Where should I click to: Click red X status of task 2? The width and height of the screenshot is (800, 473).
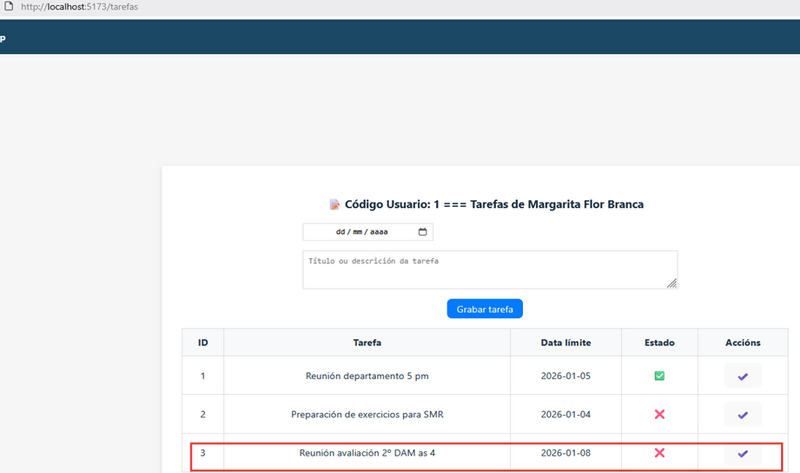[659, 414]
